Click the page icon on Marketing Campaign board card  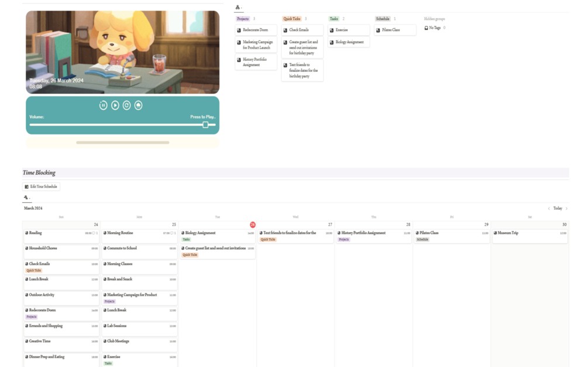[x=239, y=42]
